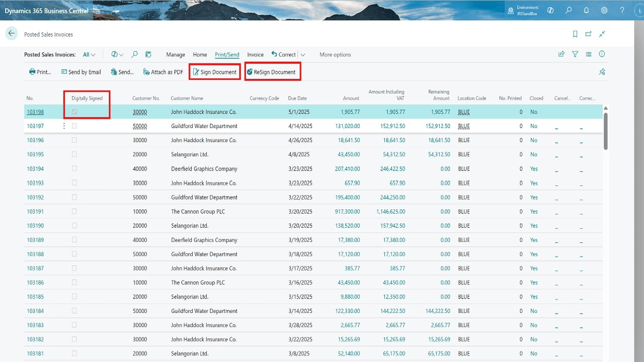Click the Sign Document button
This screenshot has width=644, height=362.
click(x=214, y=71)
